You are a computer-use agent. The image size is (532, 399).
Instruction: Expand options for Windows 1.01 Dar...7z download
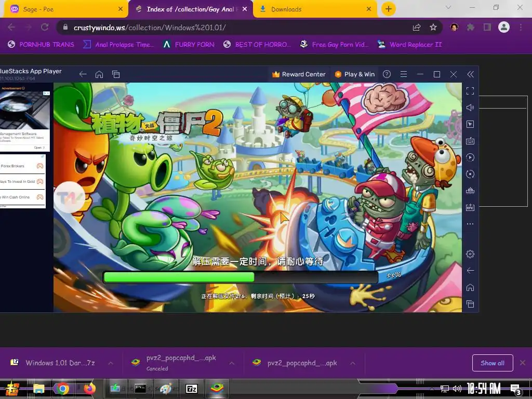(111, 363)
